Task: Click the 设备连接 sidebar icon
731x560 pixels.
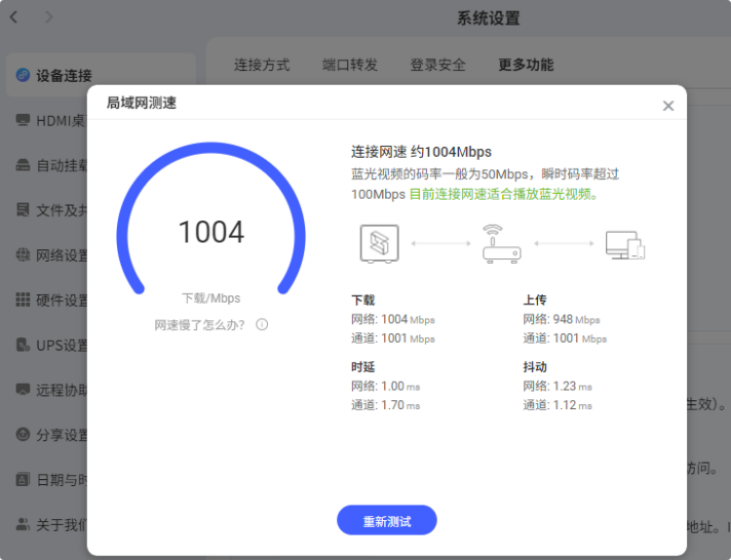Action: (x=22, y=75)
